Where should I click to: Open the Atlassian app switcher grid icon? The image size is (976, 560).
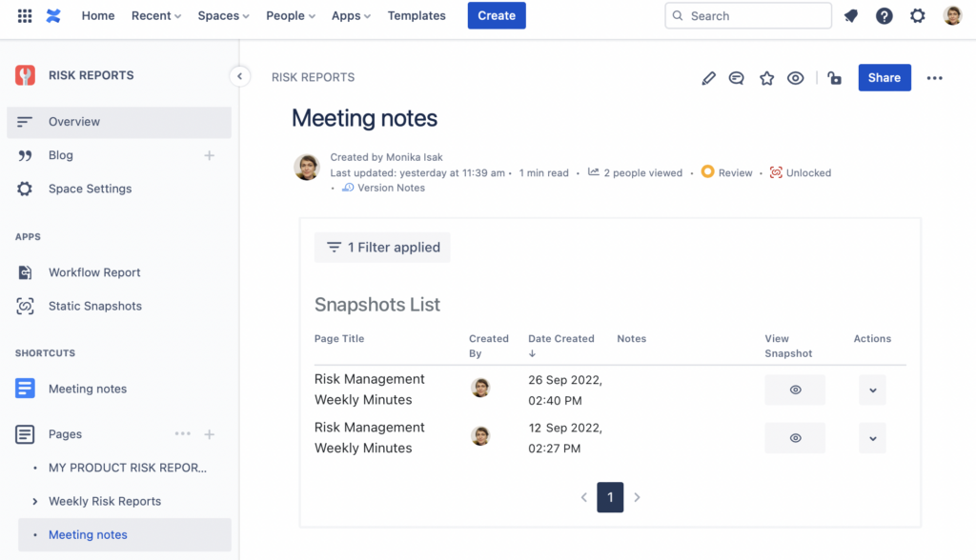(24, 15)
